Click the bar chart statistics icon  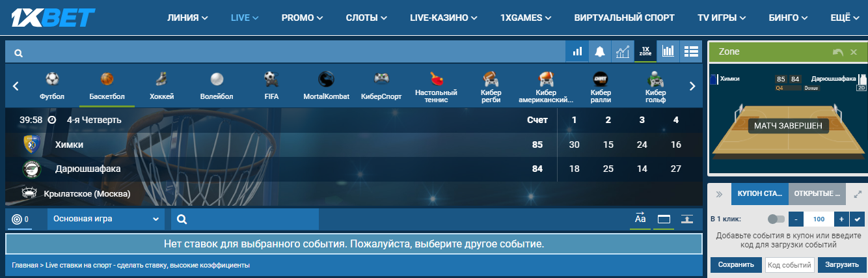click(x=576, y=51)
